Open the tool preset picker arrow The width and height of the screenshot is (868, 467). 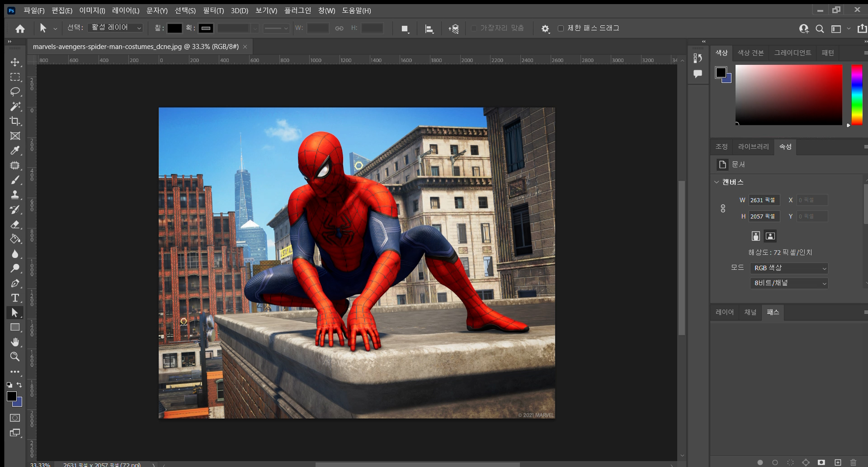point(55,29)
